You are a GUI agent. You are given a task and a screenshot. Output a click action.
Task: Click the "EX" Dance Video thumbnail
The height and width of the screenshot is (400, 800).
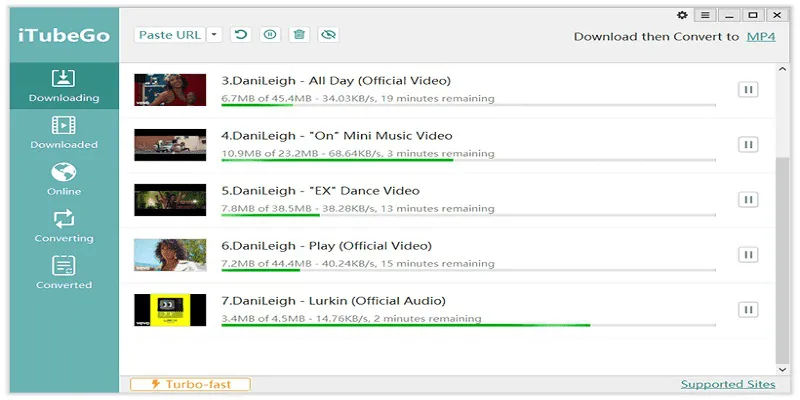(170, 200)
